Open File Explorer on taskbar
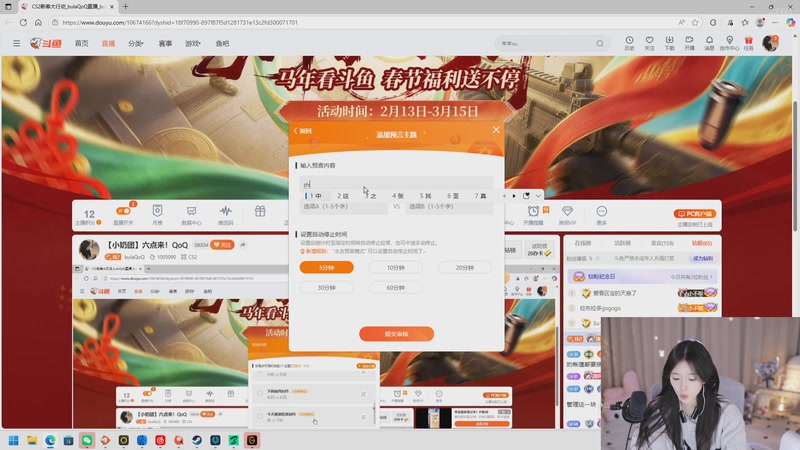Screen dimensions: 800x450 coord(32,440)
